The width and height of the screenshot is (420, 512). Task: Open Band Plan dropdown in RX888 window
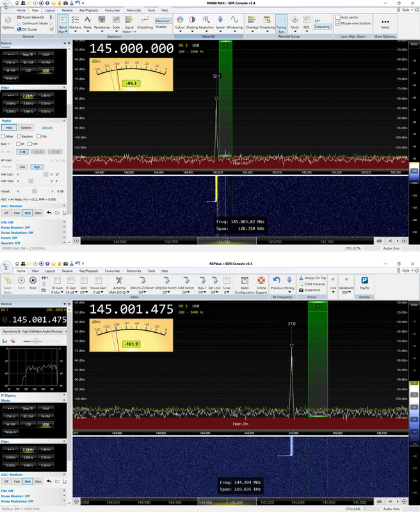63,24
